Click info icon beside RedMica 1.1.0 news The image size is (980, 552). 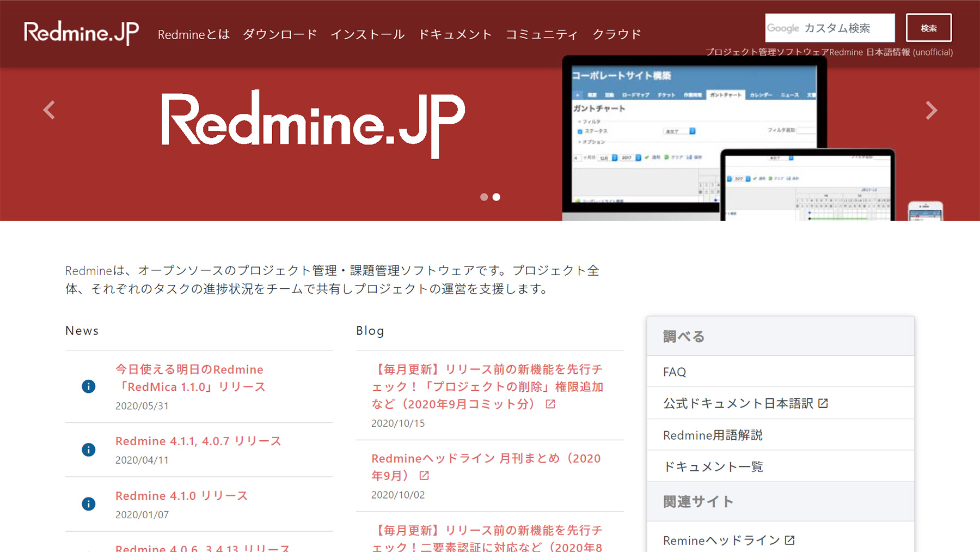click(88, 386)
